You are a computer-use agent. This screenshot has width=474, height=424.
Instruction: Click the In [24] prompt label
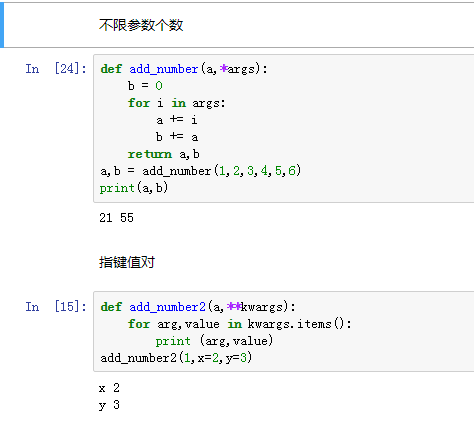click(x=56, y=69)
